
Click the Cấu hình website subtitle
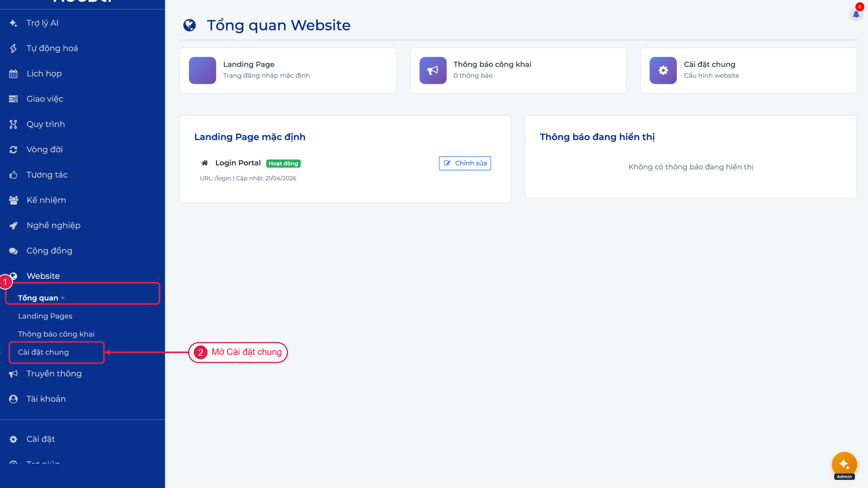click(x=712, y=76)
